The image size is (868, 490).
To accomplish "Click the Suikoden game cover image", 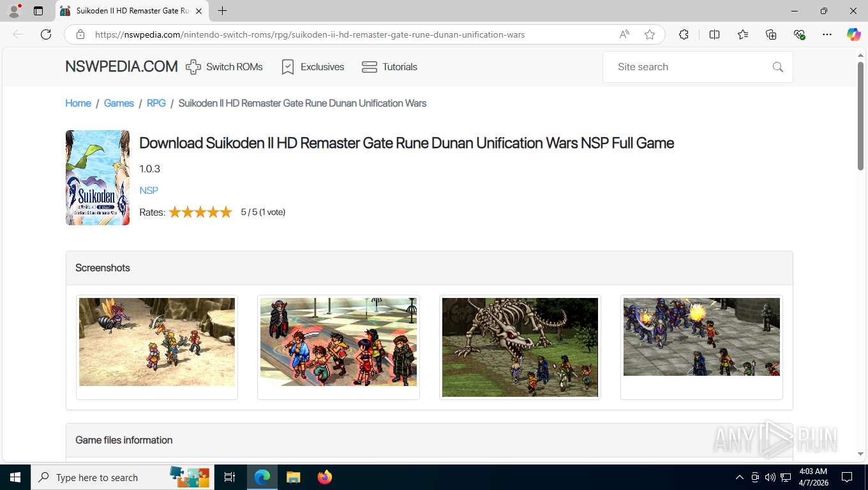I will (x=98, y=177).
